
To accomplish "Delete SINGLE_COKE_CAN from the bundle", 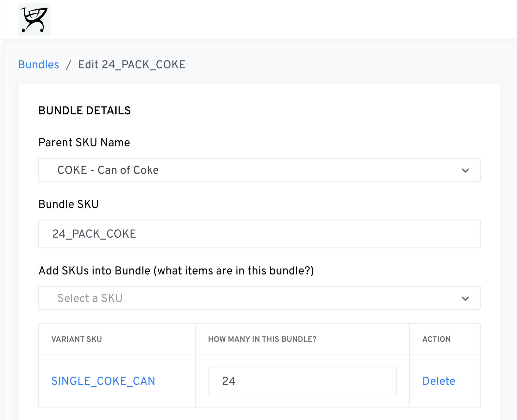I will tap(438, 381).
